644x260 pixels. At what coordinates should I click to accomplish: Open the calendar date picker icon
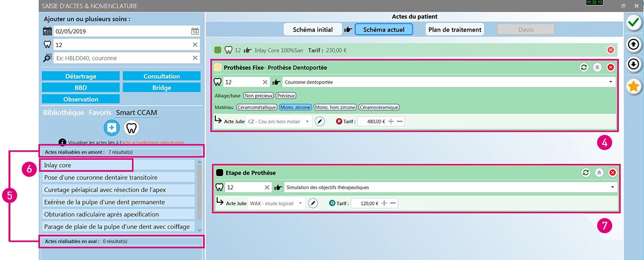click(195, 32)
